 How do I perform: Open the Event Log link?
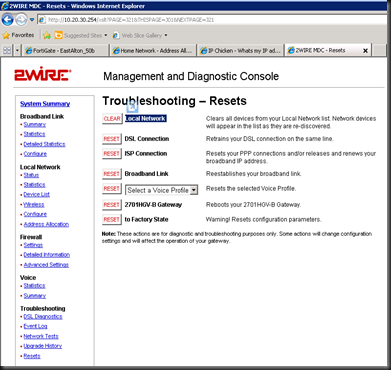(35, 326)
